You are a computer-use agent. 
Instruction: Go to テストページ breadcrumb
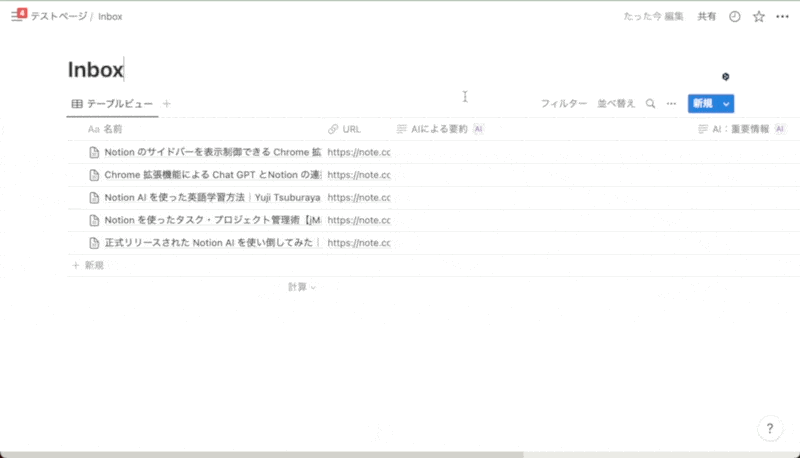[x=59, y=16]
